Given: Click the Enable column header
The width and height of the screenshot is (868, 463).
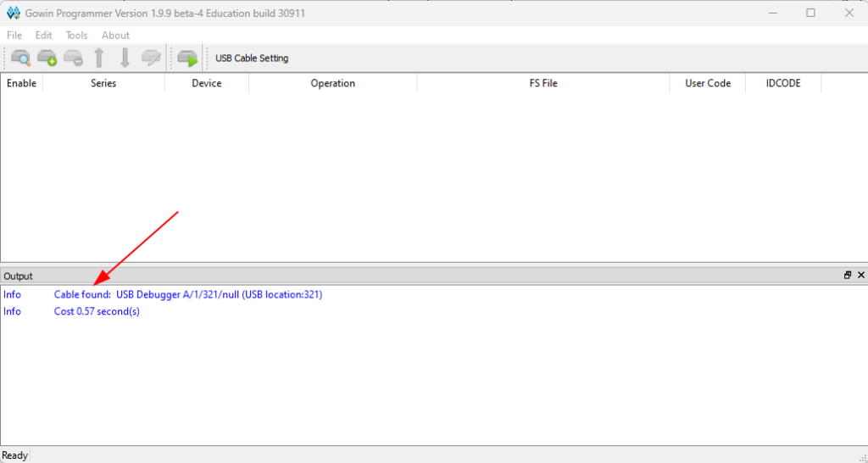Looking at the screenshot, I should pyautogui.click(x=21, y=83).
